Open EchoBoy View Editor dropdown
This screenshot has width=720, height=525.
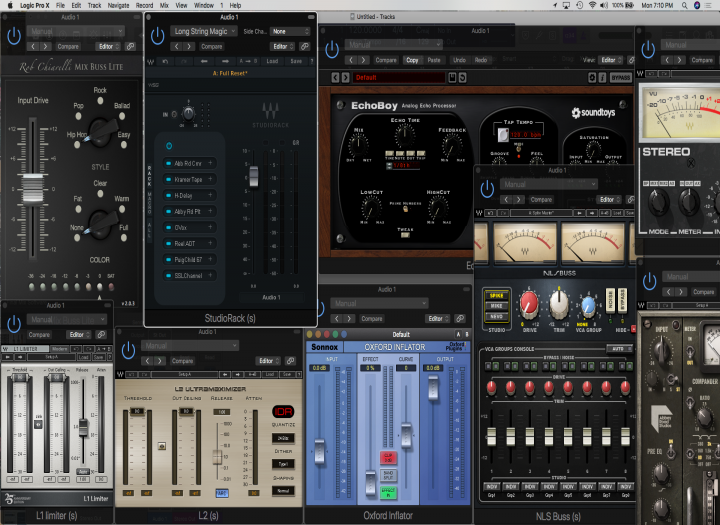click(x=611, y=60)
